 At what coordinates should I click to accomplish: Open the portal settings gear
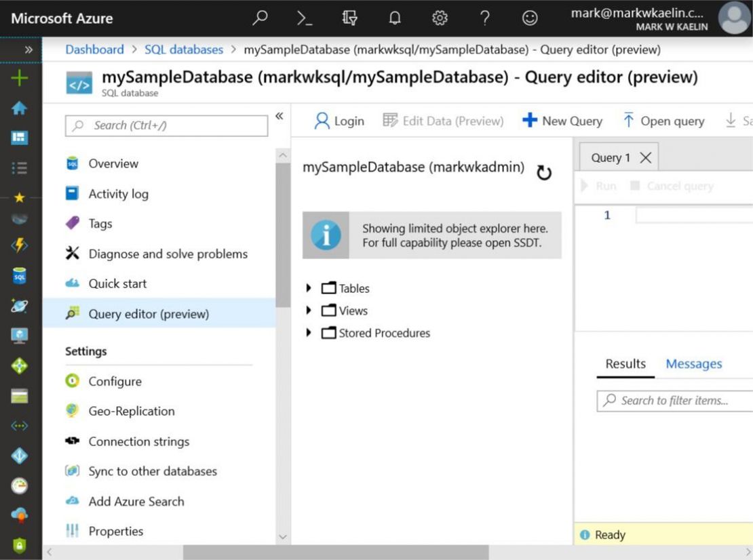[x=440, y=18]
